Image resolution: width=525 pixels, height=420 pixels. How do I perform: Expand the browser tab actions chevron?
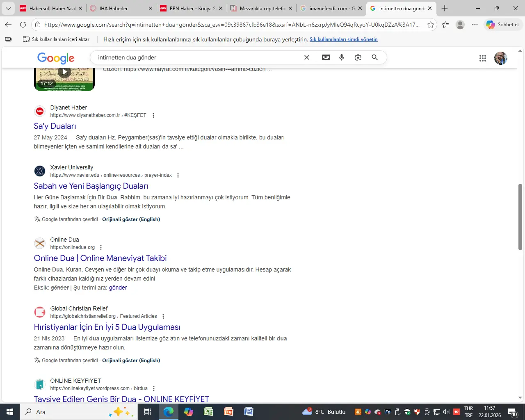8,8
